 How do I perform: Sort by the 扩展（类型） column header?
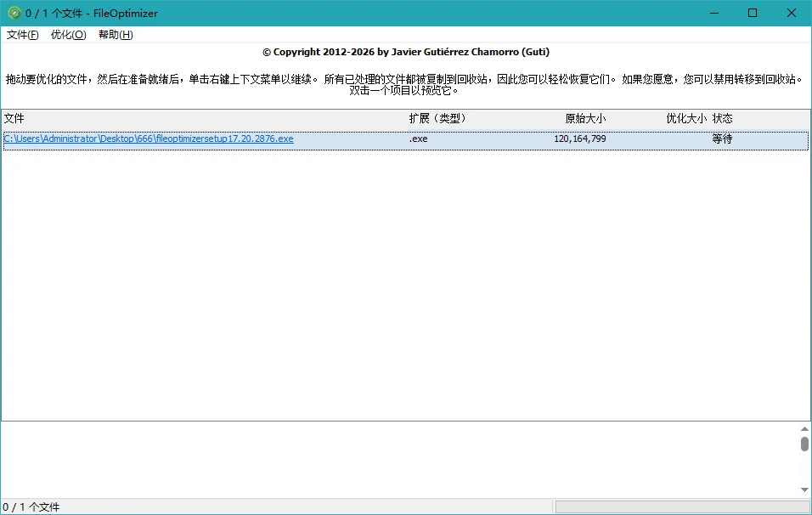tap(437, 119)
